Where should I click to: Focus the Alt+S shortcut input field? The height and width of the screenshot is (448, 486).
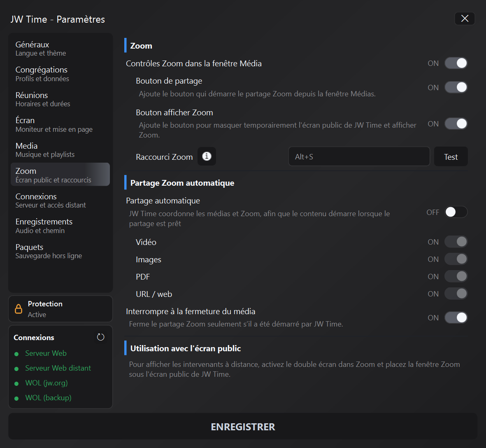pyautogui.click(x=359, y=156)
